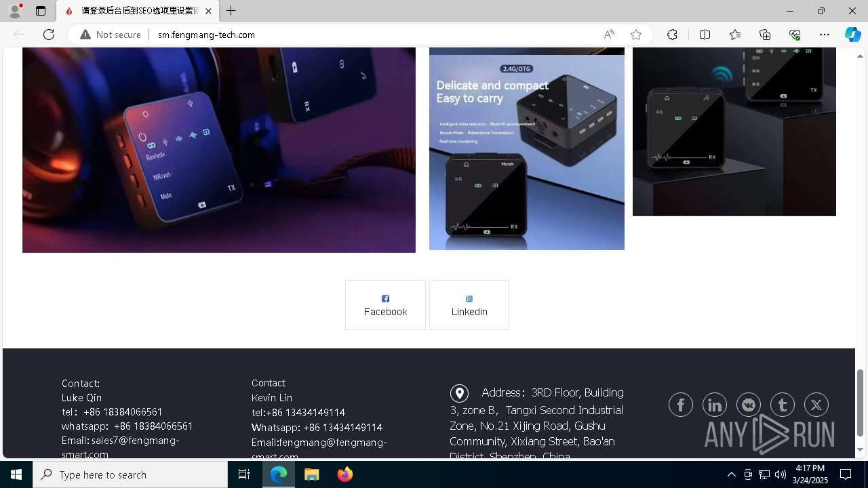Click the Facebook share button
The height and width of the screenshot is (488, 868).
pos(385,305)
